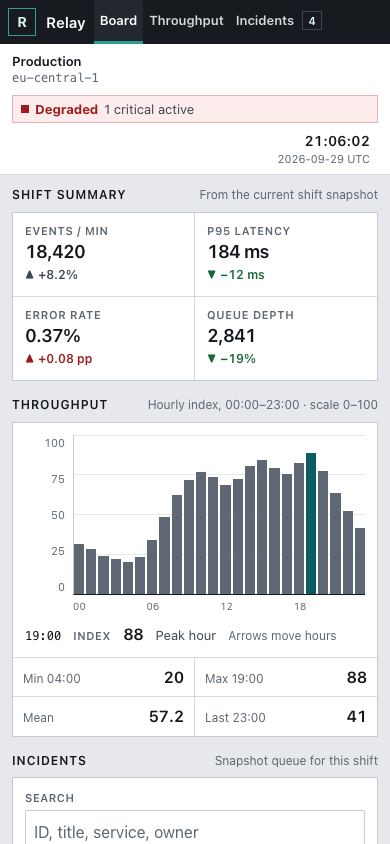Click the THROUGHPUT section heading
The image size is (390, 844).
[x=60, y=405]
